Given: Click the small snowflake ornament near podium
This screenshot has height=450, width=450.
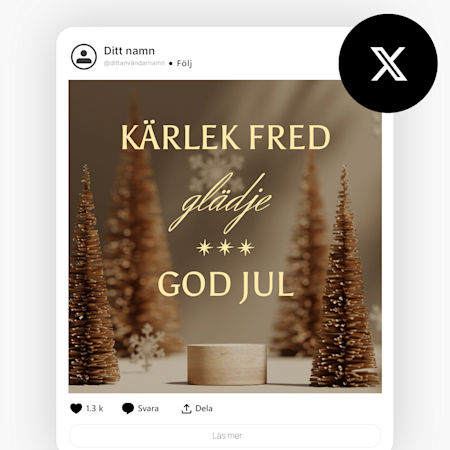Looking at the screenshot, I should click(147, 347).
